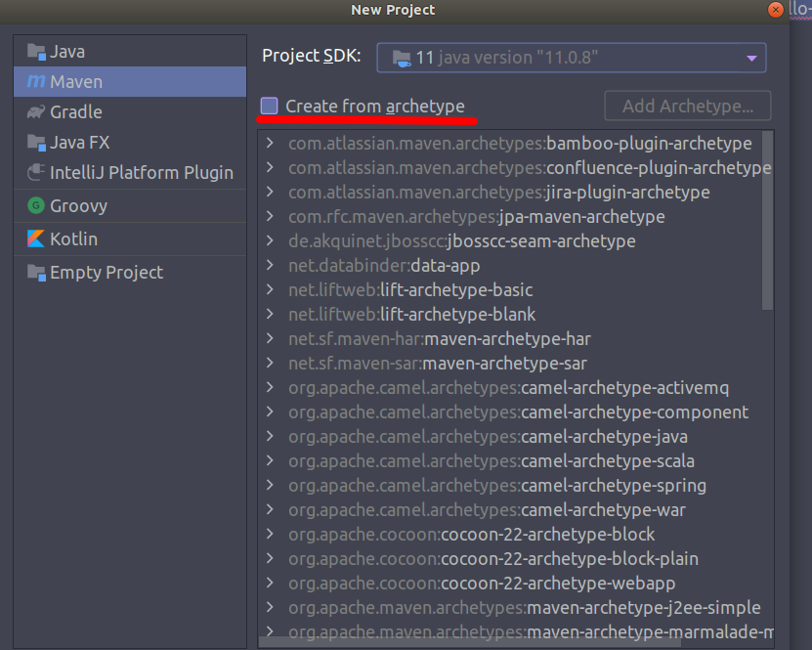Viewport: 812px width, 650px height.
Task: Expand the cocoon-22-archetype-block-plain node
Action: (270, 558)
